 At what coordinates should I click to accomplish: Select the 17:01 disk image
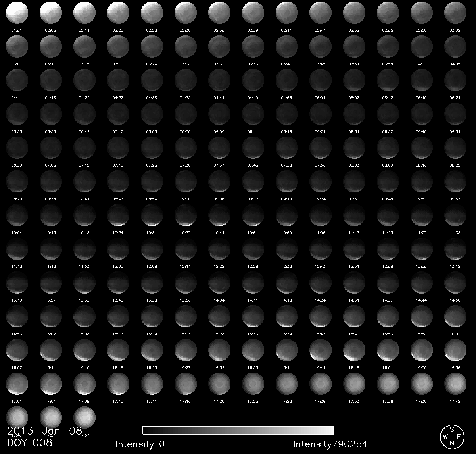17,384
